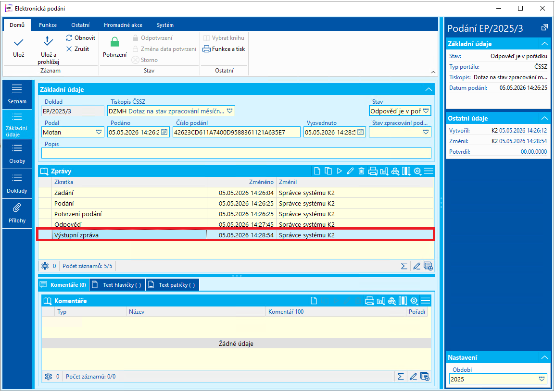Open the Ostatní ribbon tab
The image size is (555, 392).
[80, 25]
